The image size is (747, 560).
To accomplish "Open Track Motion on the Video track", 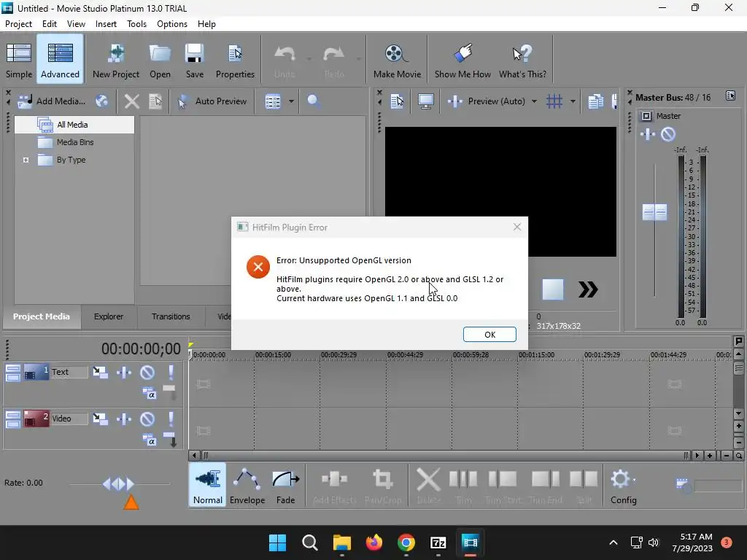I will click(x=100, y=419).
